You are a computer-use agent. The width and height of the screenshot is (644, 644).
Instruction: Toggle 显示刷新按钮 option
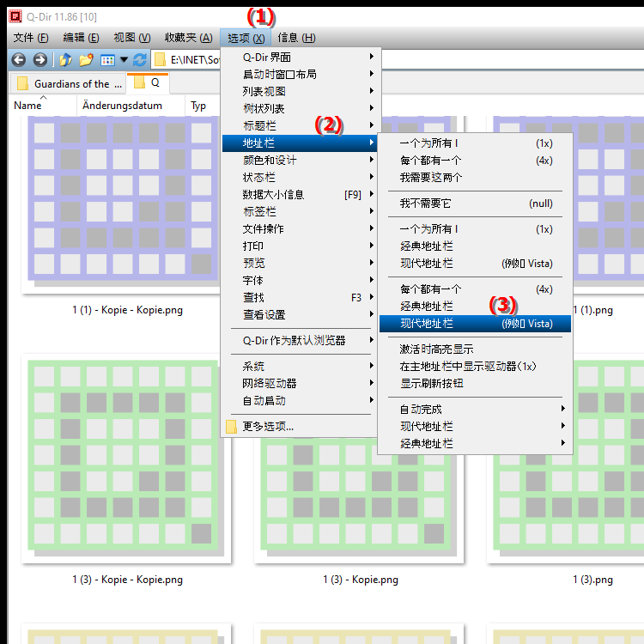pos(475,384)
